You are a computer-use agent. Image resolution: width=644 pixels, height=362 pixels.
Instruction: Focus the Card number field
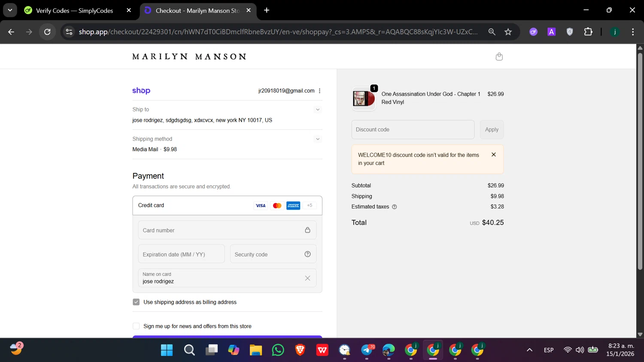227,230
